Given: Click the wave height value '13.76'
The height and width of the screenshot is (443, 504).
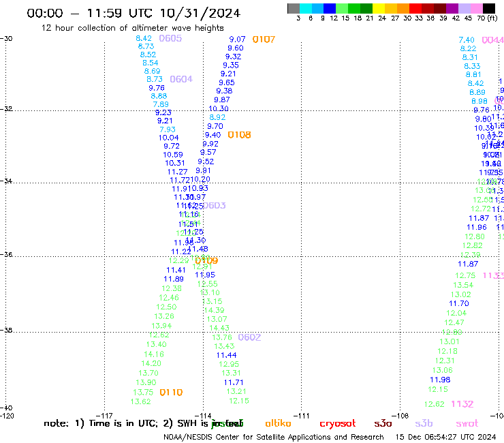Looking at the screenshot, I should [x=222, y=337].
